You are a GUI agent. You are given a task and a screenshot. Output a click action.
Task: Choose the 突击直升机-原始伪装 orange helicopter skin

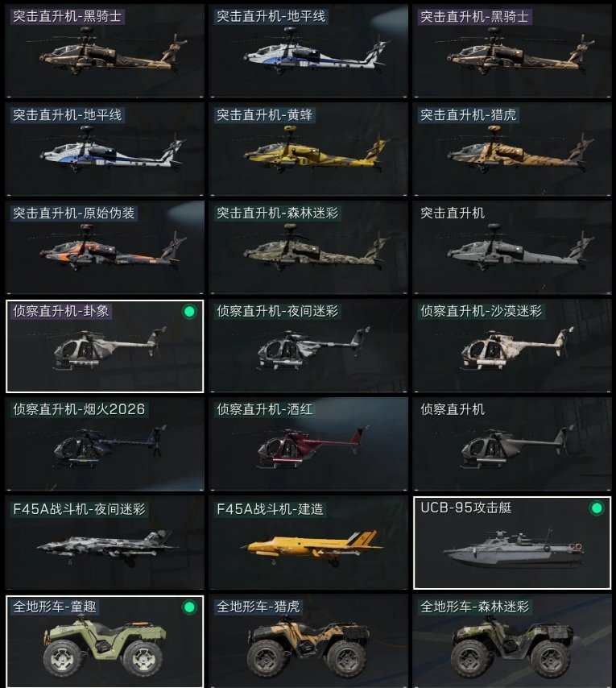(x=105, y=247)
